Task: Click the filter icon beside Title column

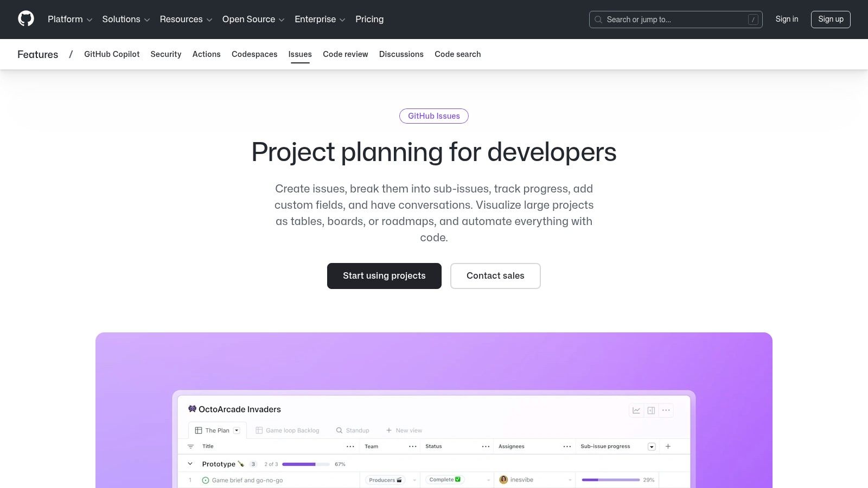Action: [x=190, y=447]
